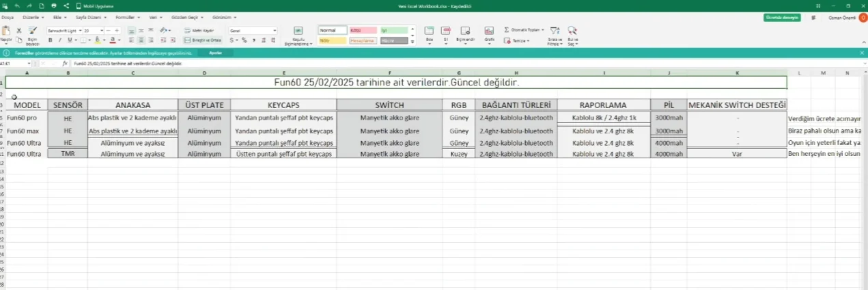Apply the Kötü cell style
This screenshot has width=868, height=290.
(363, 30)
